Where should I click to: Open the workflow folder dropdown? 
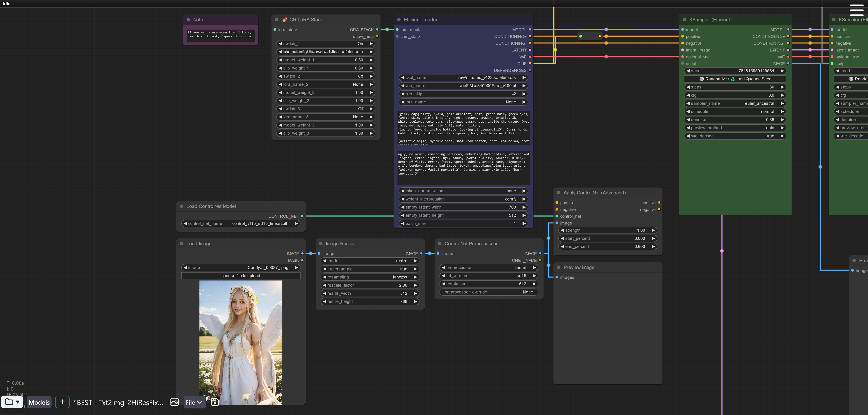12,402
